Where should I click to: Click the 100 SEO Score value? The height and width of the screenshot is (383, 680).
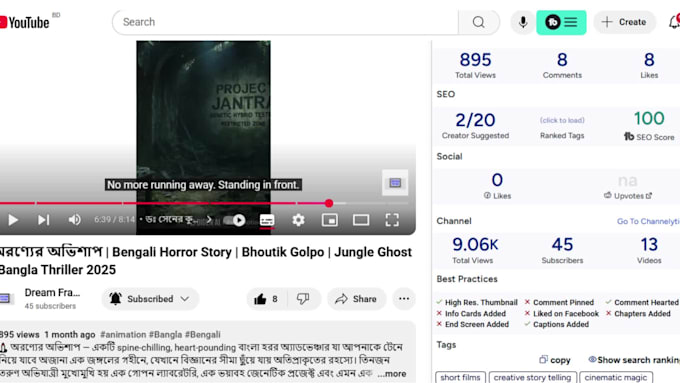(x=649, y=118)
